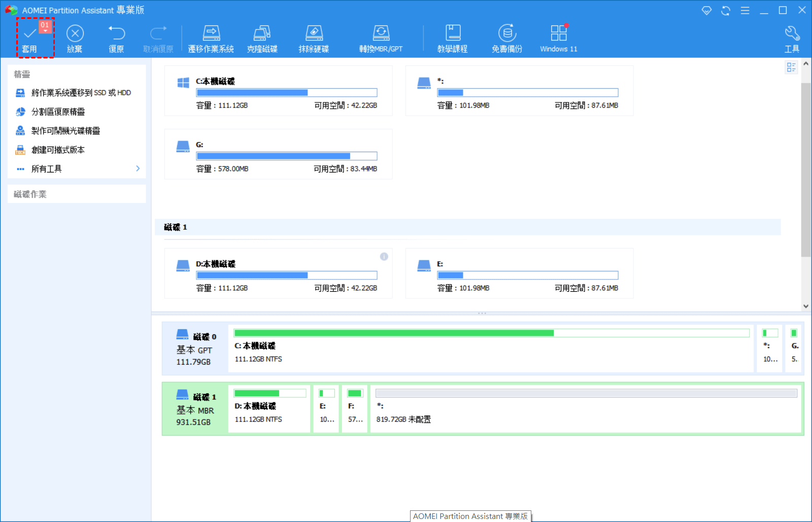
Task: Select the G. partition block on 磁碟 0
Action: tap(794, 349)
